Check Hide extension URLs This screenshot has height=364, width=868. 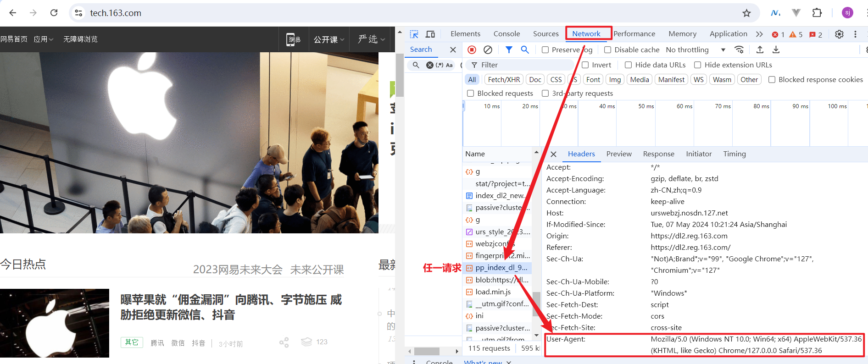[x=698, y=65]
